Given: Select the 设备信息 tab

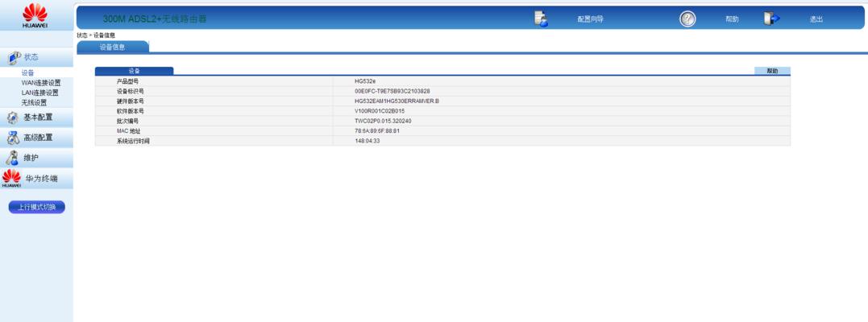Looking at the screenshot, I should (112, 47).
